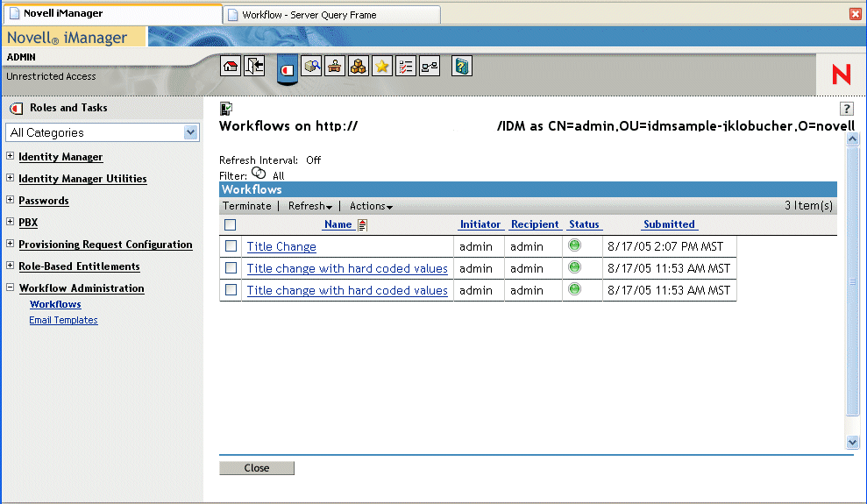
Task: Switch to the Novell iManager tab
Action: [113, 14]
